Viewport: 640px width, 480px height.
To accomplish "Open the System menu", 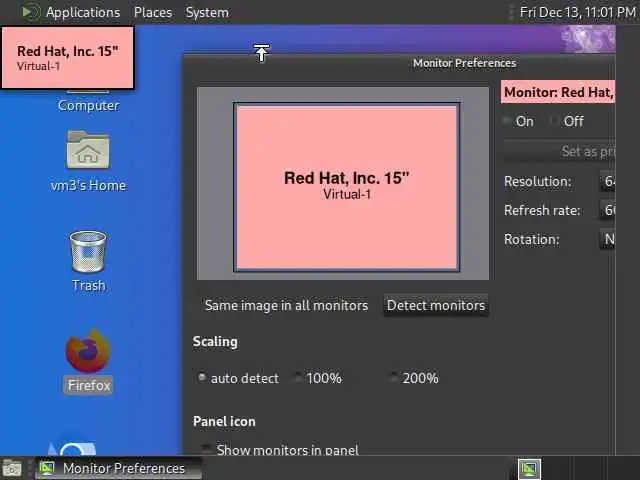I will (x=207, y=12).
